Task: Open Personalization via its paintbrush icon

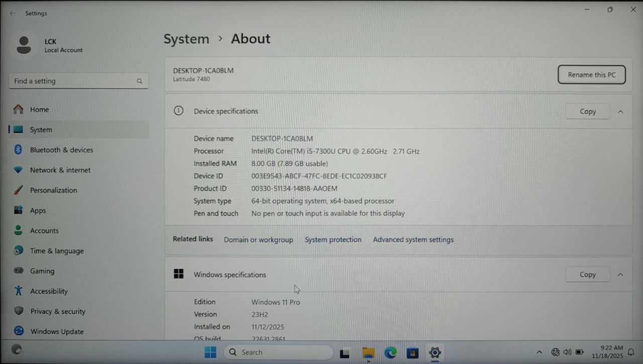Action: tap(18, 190)
